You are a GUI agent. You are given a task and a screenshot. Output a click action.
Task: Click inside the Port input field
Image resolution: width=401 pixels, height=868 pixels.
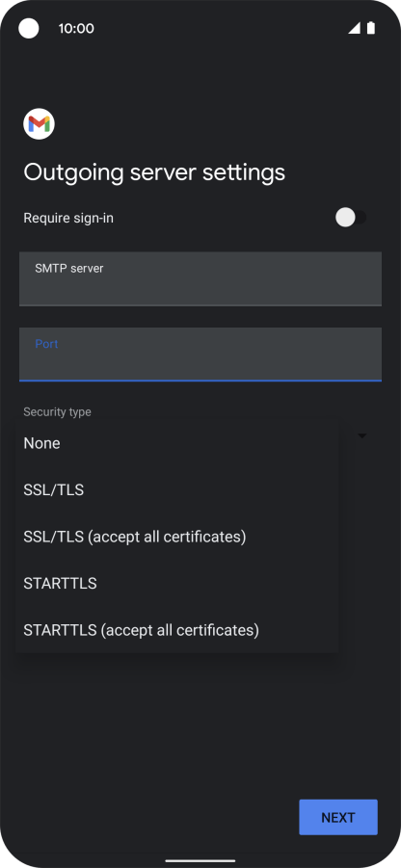[200, 355]
